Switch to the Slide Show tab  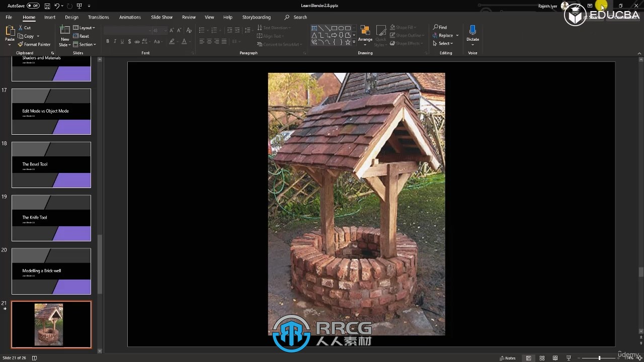click(x=162, y=17)
